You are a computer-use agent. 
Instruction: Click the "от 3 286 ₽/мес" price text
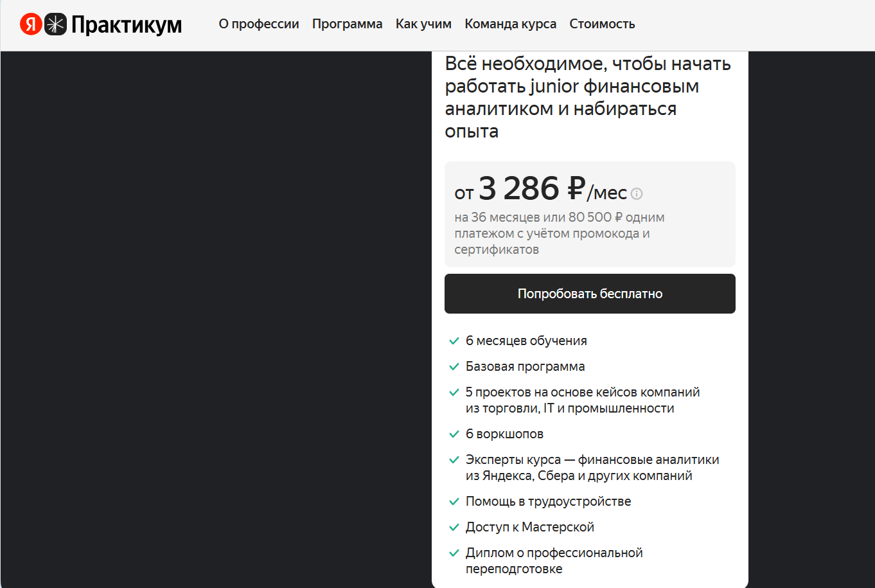pos(540,190)
